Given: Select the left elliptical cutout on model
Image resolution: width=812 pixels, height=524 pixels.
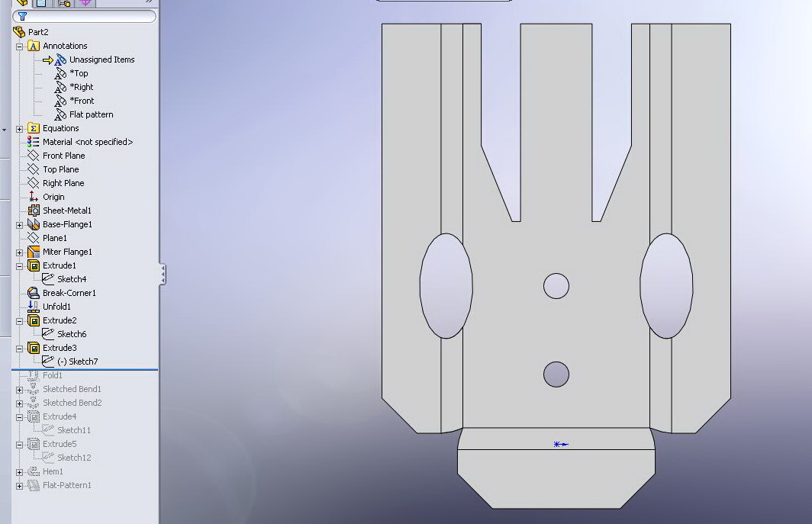Looking at the screenshot, I should [x=446, y=286].
